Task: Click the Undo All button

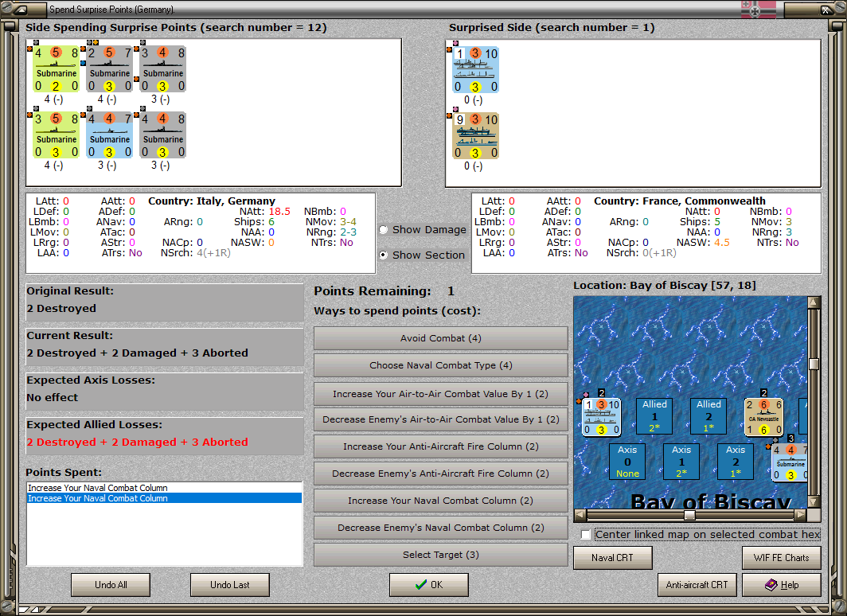Action: [x=111, y=585]
